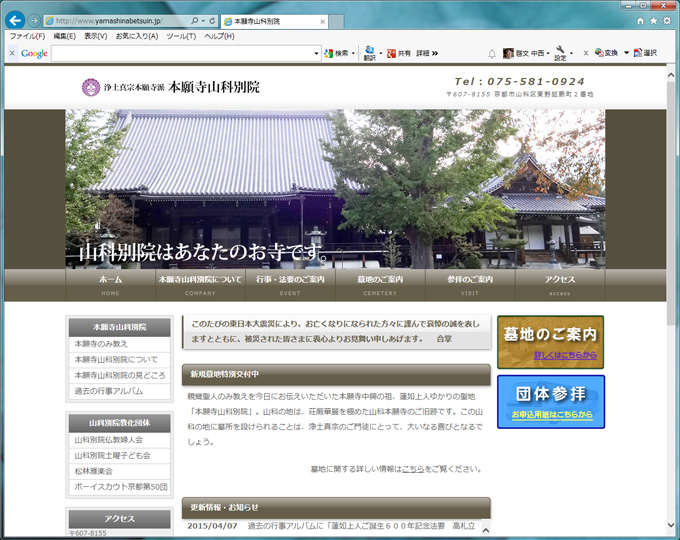
Task: Click the address bar URL field
Action: 118,21
